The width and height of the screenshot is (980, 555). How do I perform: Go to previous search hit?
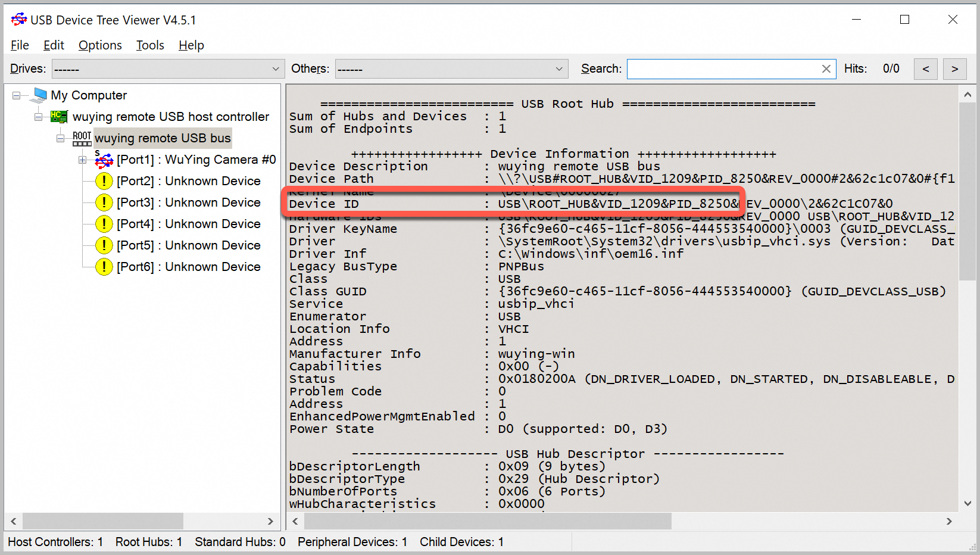tap(926, 69)
